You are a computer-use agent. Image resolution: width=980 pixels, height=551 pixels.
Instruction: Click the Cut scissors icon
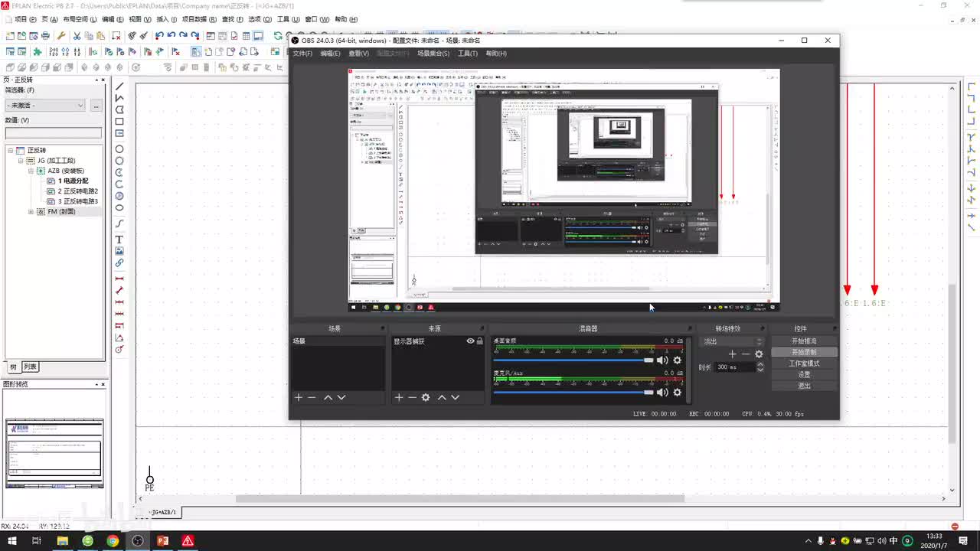77,36
